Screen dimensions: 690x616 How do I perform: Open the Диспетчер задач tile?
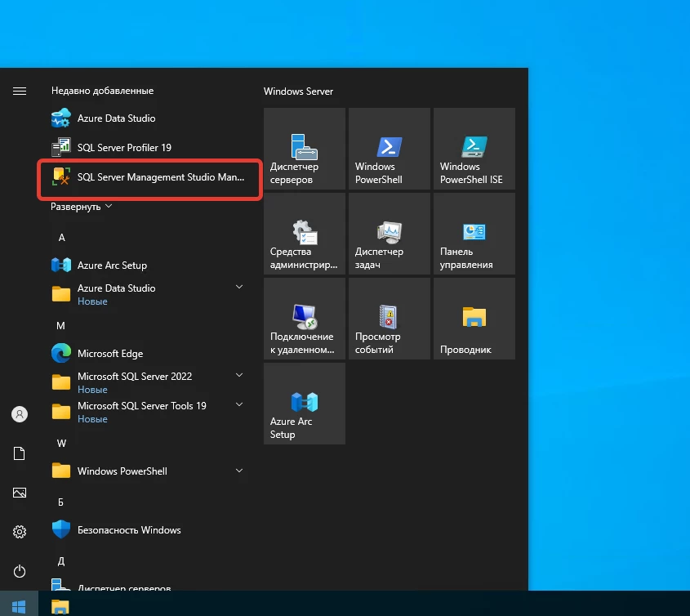[389, 234]
